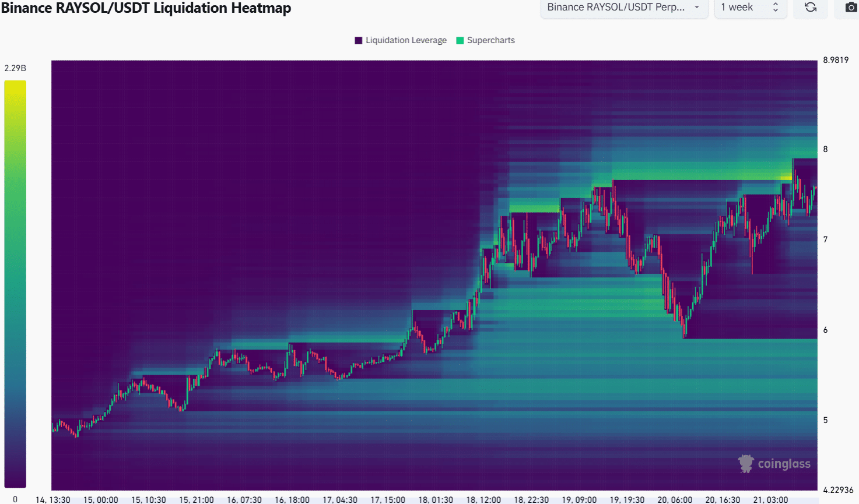Click the green Supercharts legend swatch

coord(460,40)
